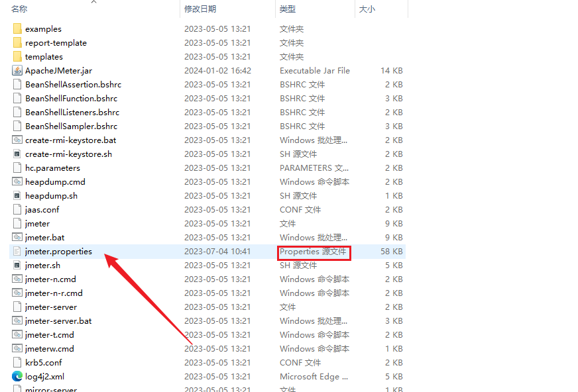This screenshot has height=392, width=578.
Task: Select the file named ApacheJMeter.jar
Action: tap(58, 70)
